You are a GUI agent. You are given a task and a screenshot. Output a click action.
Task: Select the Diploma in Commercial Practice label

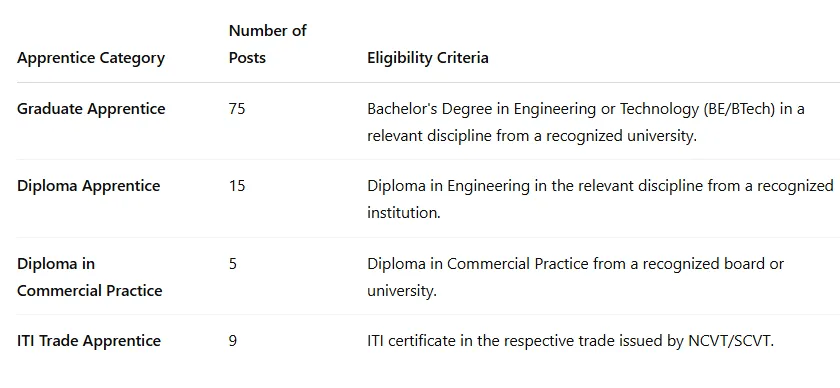(89, 277)
